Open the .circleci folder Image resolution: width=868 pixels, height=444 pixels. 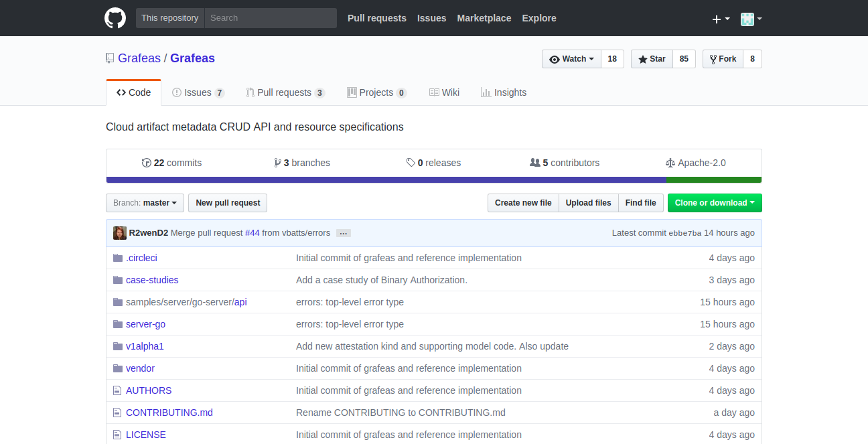pyautogui.click(x=141, y=258)
